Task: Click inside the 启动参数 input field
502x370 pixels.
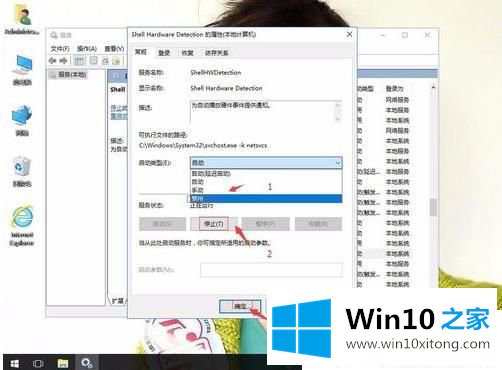Action: pos(271,270)
